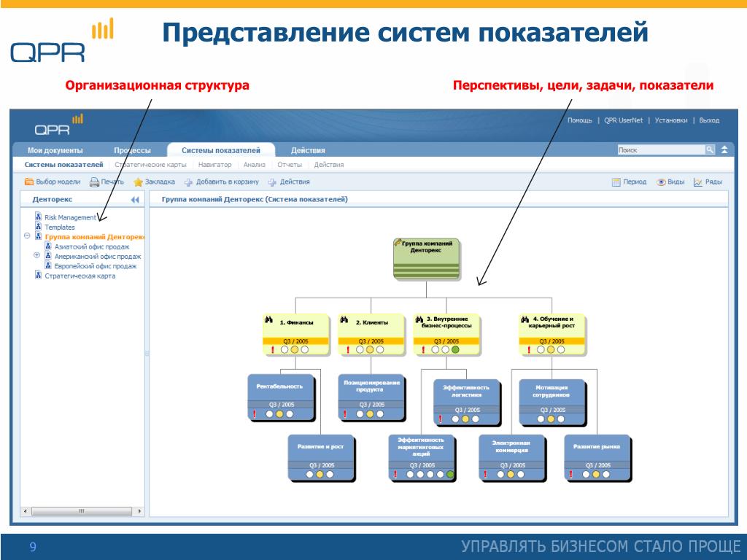The height and width of the screenshot is (560, 747).
Task: Open the Отчеты sub-tab
Action: (290, 165)
